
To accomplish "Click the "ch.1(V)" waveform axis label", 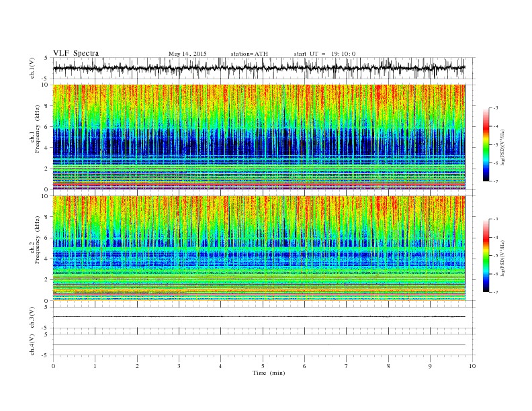I will coord(32,68).
